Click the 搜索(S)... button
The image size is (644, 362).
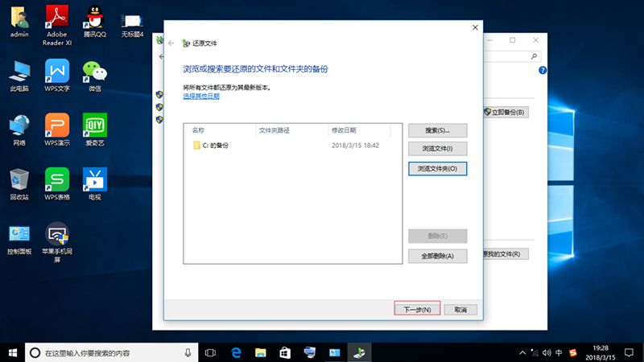[x=437, y=130]
